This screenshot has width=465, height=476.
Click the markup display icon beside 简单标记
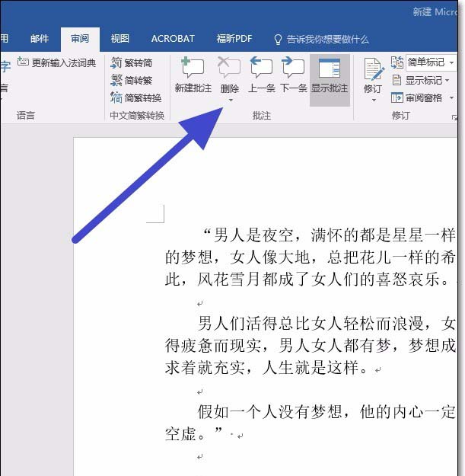pyautogui.click(x=397, y=62)
